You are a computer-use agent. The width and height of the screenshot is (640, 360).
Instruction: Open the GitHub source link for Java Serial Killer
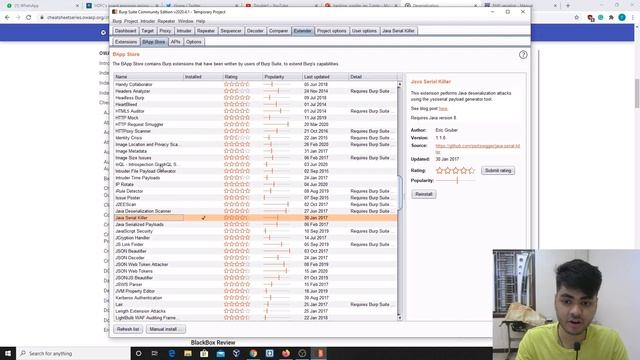click(x=478, y=149)
